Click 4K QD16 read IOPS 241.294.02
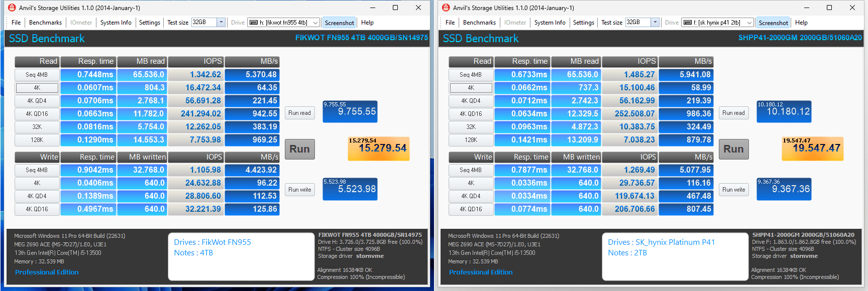 click(x=196, y=114)
